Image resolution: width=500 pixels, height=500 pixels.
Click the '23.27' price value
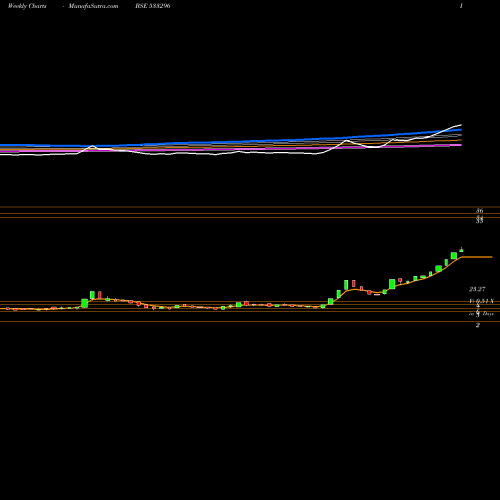click(x=477, y=289)
